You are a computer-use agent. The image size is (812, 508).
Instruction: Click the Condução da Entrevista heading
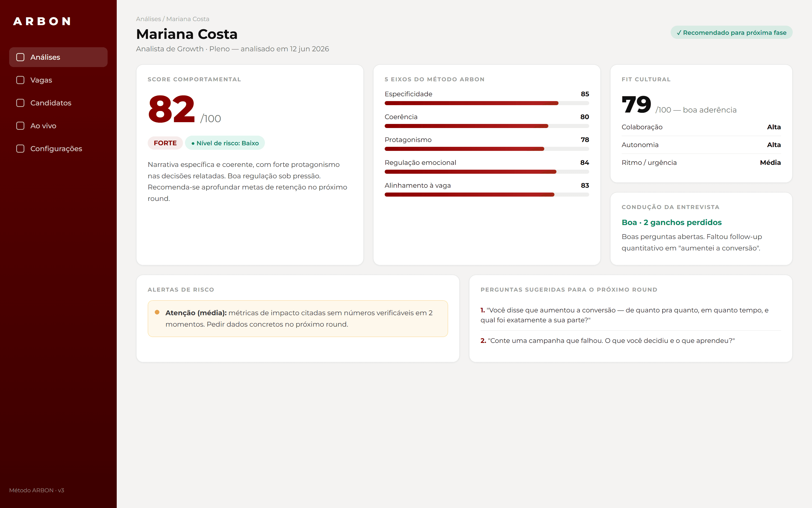click(x=670, y=207)
